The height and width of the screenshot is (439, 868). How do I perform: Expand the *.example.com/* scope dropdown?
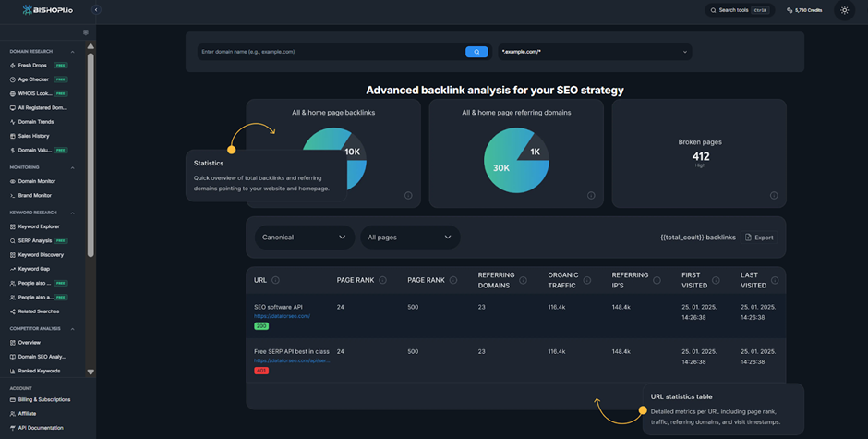coord(595,52)
